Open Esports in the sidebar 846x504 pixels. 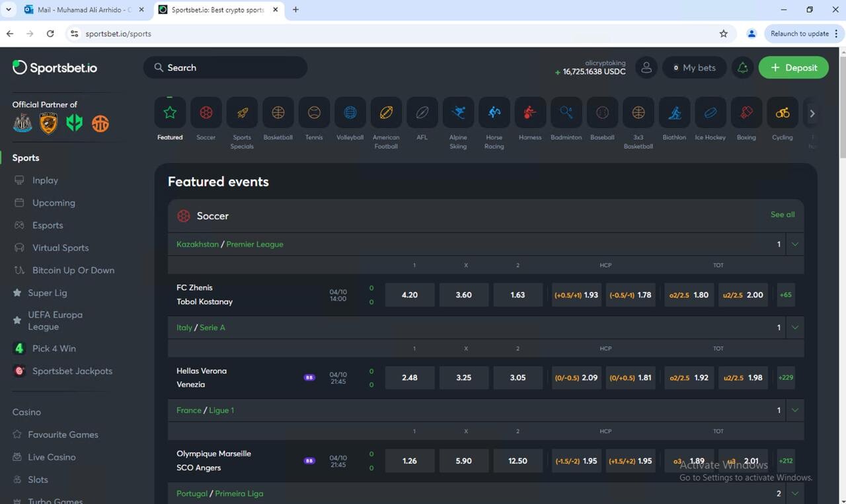click(x=48, y=225)
